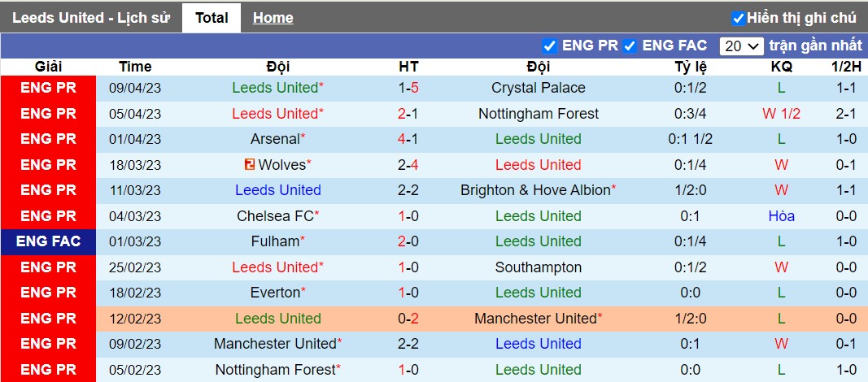Open Nottingham Forest away team link on 05/04/23
Screen dimensions: 868x382
(538, 114)
